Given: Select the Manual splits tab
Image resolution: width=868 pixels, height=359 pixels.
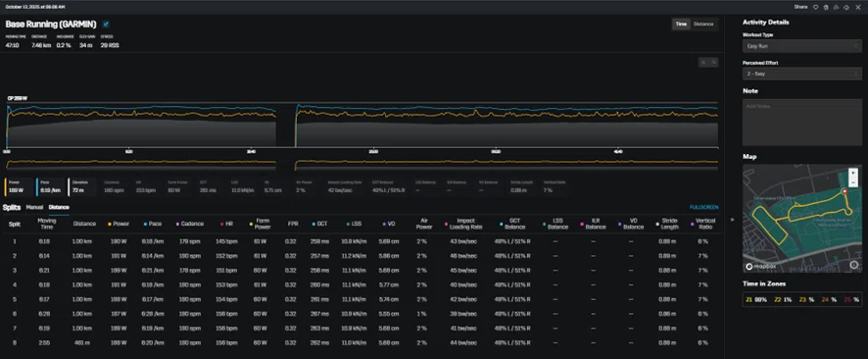Looking at the screenshot, I should [35, 207].
